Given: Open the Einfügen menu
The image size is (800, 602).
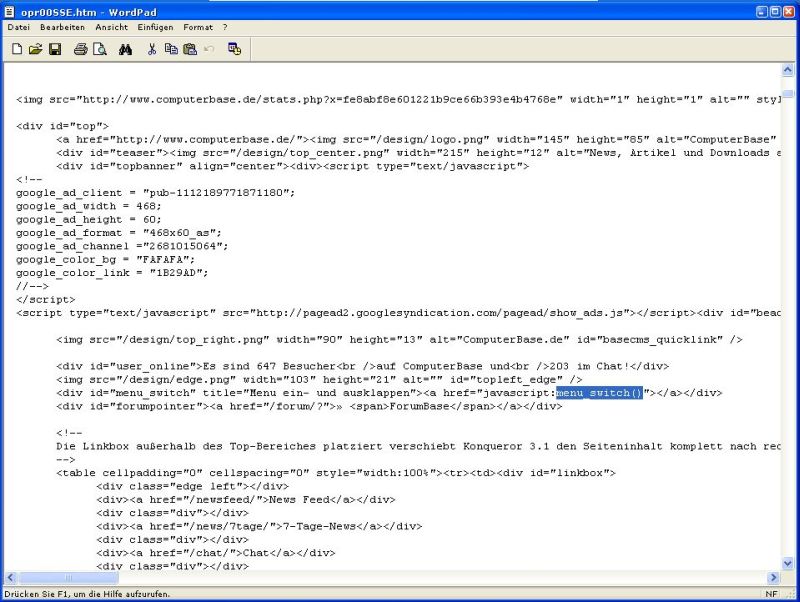Looking at the screenshot, I should click(x=155, y=27).
